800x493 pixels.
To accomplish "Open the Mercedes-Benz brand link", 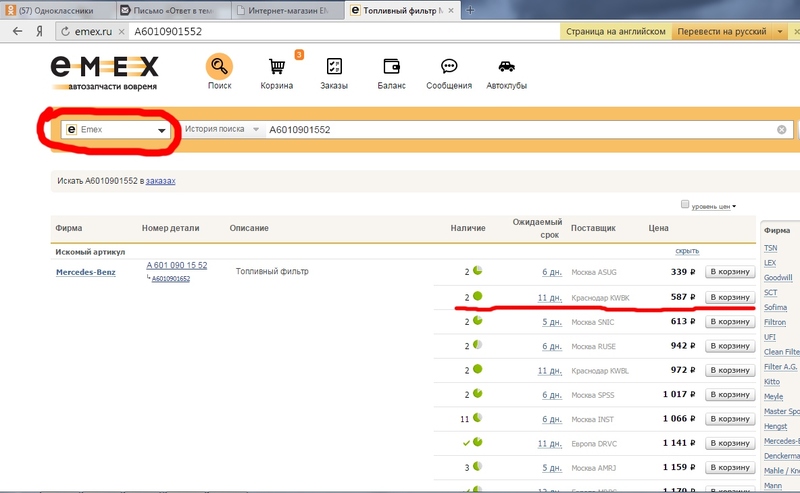I will click(85, 272).
